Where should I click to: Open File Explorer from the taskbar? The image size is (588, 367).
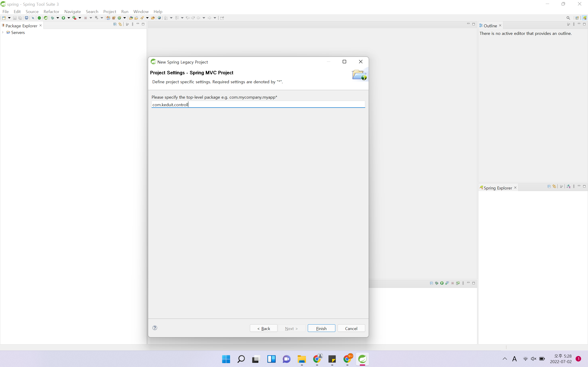click(302, 359)
